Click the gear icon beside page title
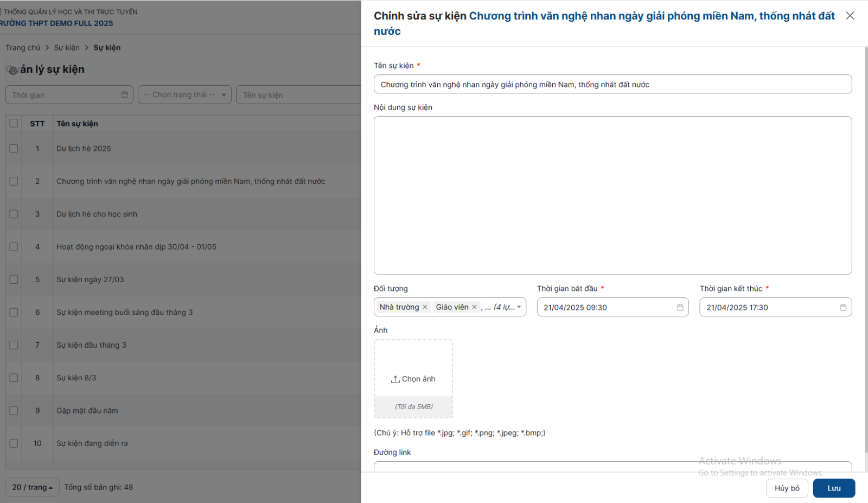868x503 pixels. [13, 71]
